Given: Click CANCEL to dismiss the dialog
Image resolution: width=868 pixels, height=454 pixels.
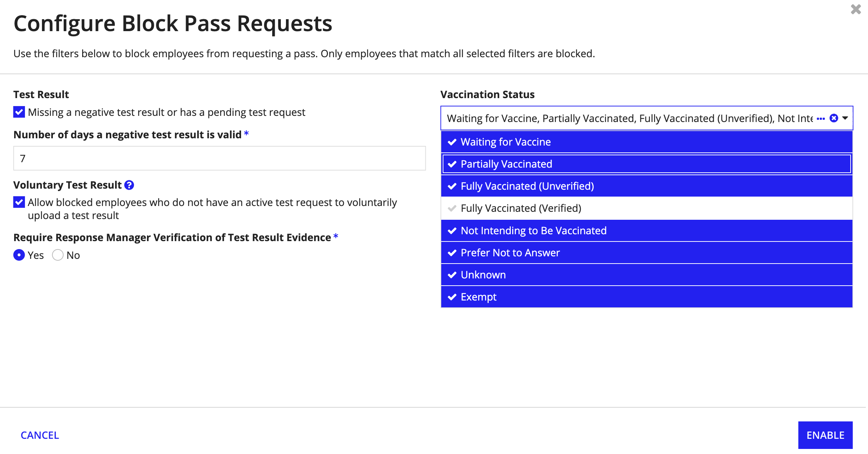Looking at the screenshot, I should tap(39, 434).
